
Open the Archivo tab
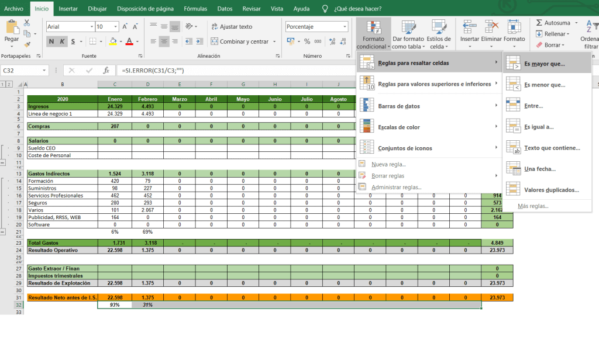coord(13,8)
